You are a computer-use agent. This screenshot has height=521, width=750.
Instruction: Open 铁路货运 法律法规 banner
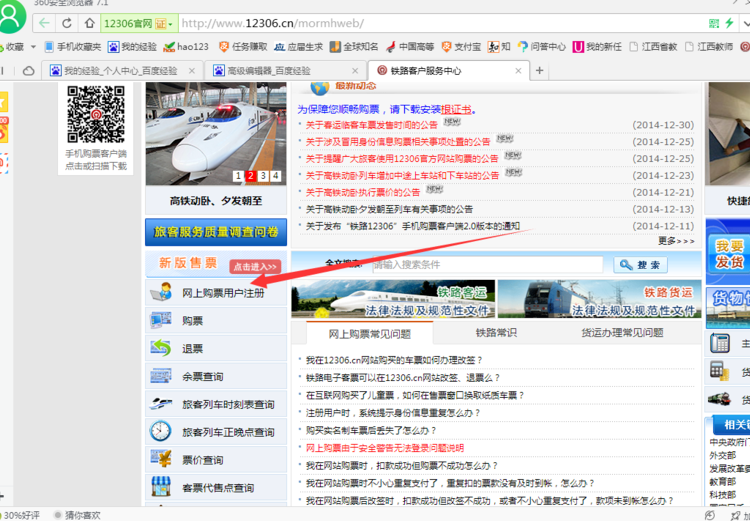coord(600,299)
